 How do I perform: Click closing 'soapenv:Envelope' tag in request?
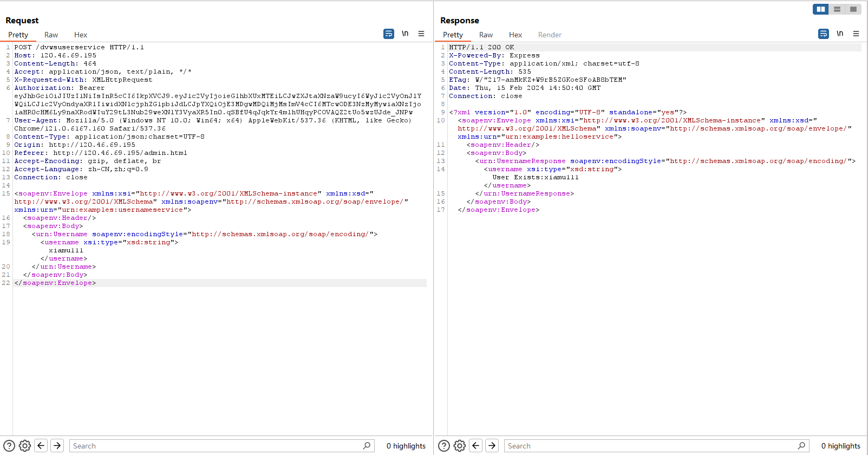55,283
